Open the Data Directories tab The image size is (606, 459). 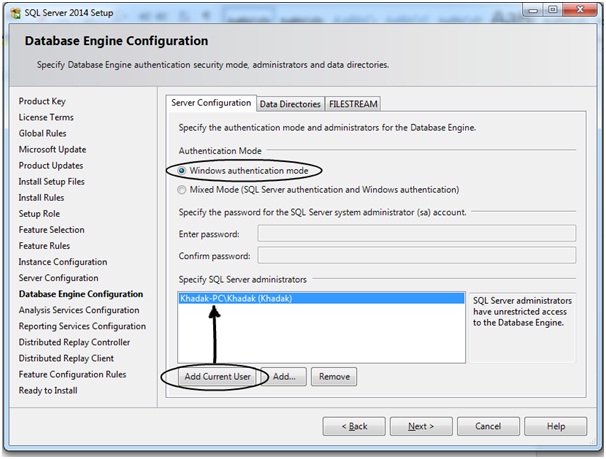click(x=290, y=104)
